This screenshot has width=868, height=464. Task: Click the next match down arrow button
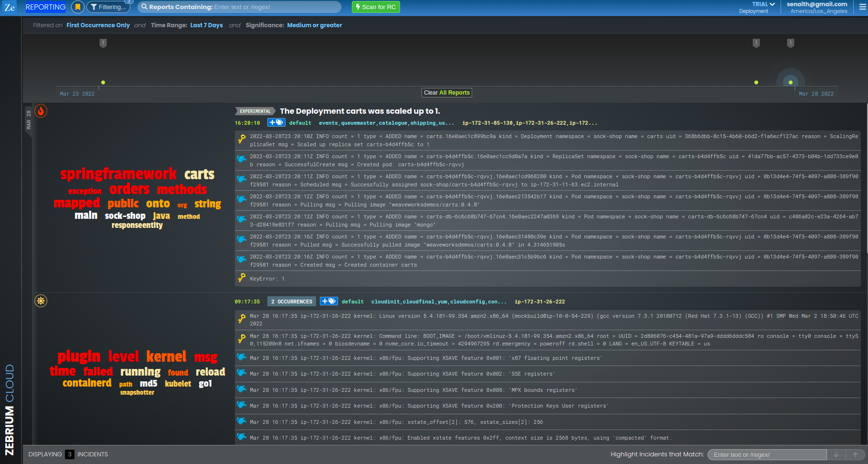click(x=836, y=454)
